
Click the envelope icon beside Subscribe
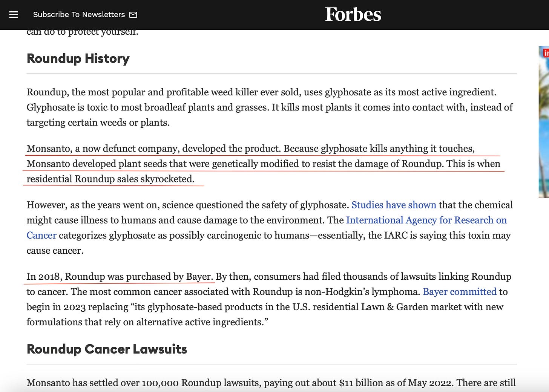coord(133,15)
